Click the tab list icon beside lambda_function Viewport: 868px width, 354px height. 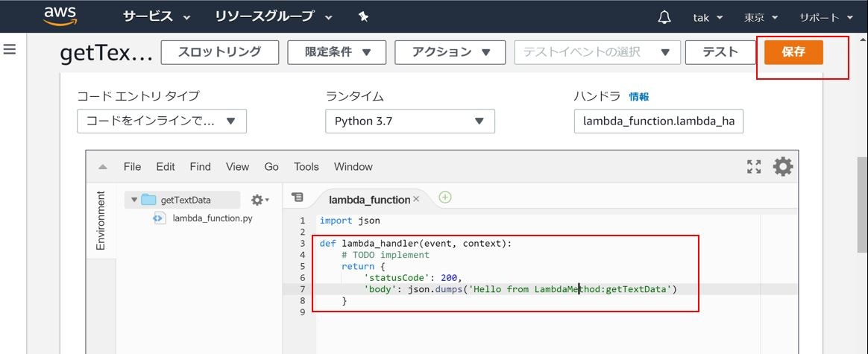pyautogui.click(x=298, y=197)
